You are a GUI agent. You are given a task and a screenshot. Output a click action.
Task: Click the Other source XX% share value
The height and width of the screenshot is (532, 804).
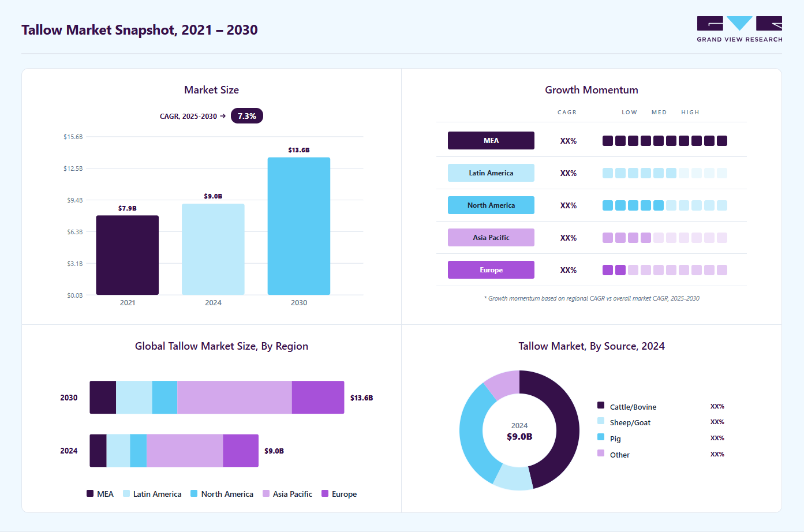click(717, 454)
